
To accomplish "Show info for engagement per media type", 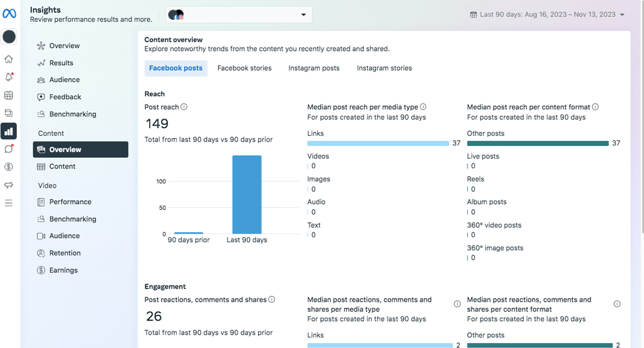I will click(x=457, y=304).
